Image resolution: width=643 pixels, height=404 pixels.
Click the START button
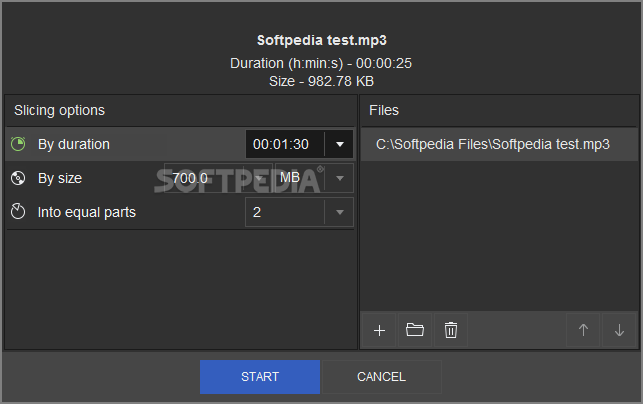[260, 377]
